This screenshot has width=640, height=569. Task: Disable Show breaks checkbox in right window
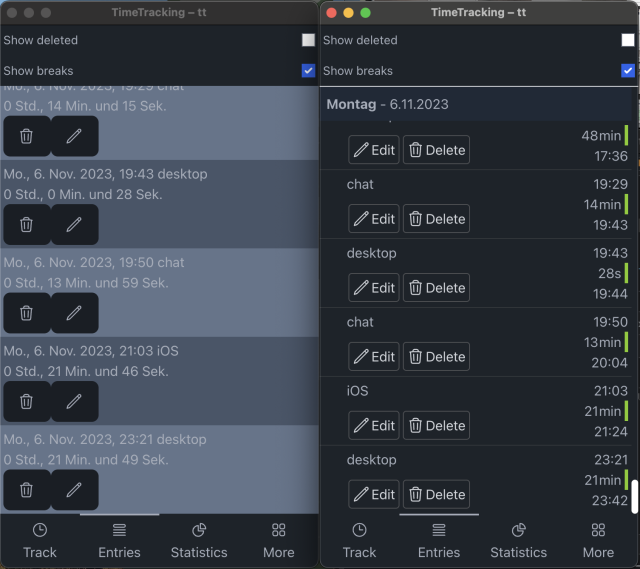627,71
